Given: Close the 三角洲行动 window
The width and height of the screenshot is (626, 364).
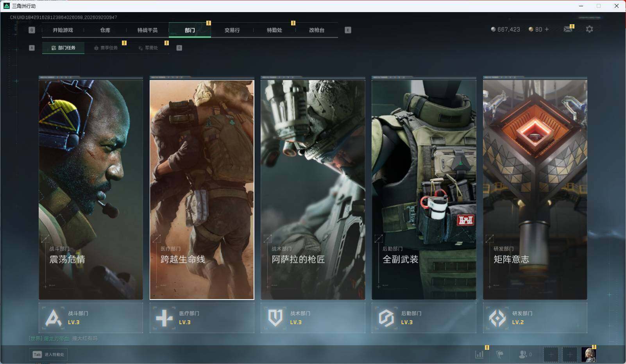Looking at the screenshot, I should 617,6.
